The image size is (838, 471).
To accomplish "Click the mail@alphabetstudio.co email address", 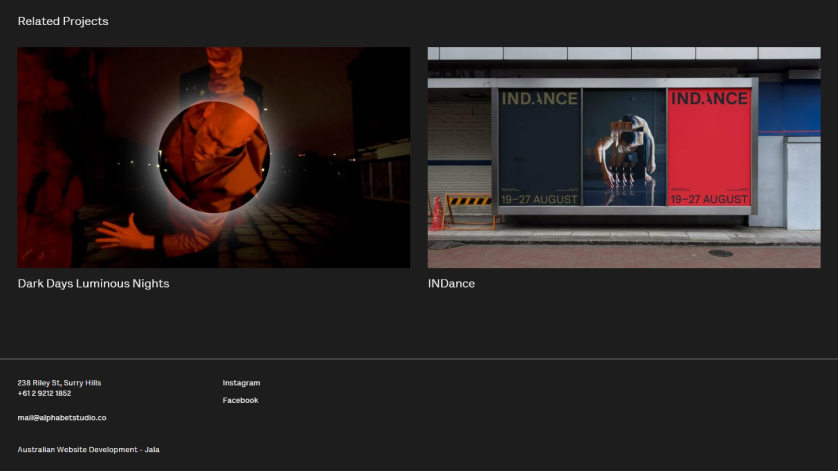I will (x=62, y=418).
